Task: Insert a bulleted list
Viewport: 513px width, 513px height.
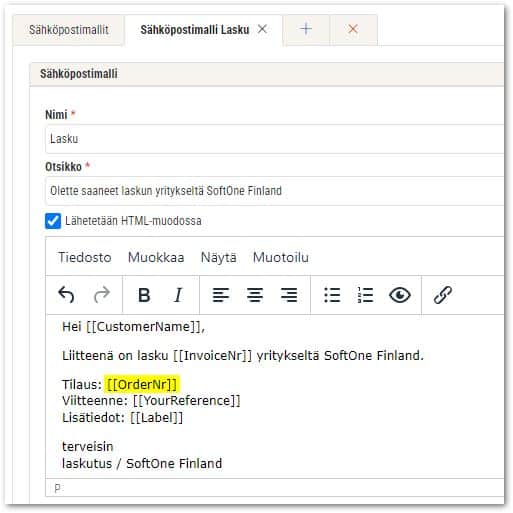Action: pos(332,295)
